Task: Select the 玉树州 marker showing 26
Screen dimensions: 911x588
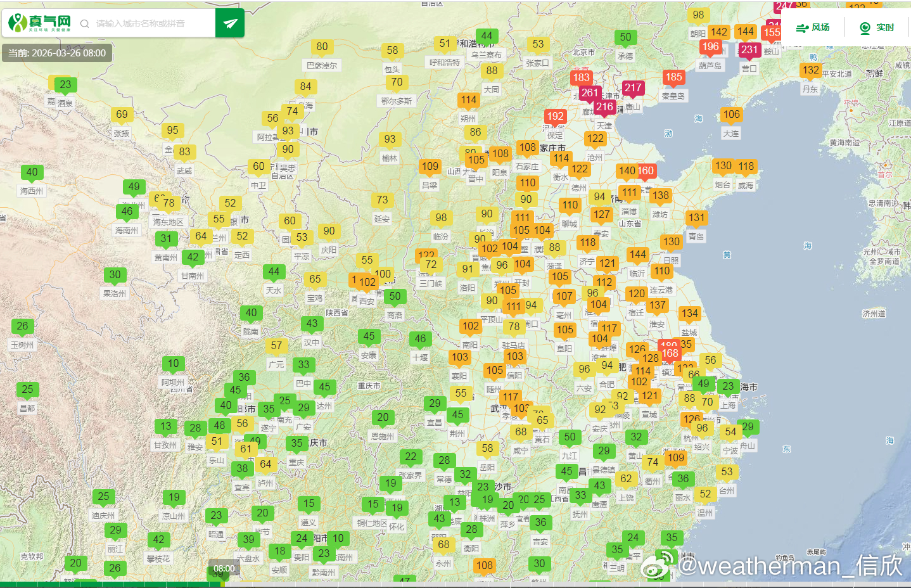Action: pos(22,327)
